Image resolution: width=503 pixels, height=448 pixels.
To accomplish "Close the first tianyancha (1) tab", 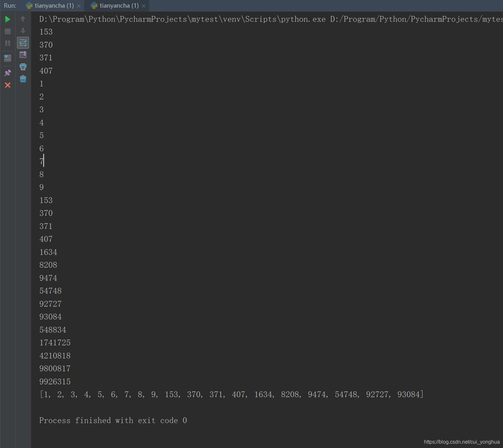I will (x=79, y=6).
